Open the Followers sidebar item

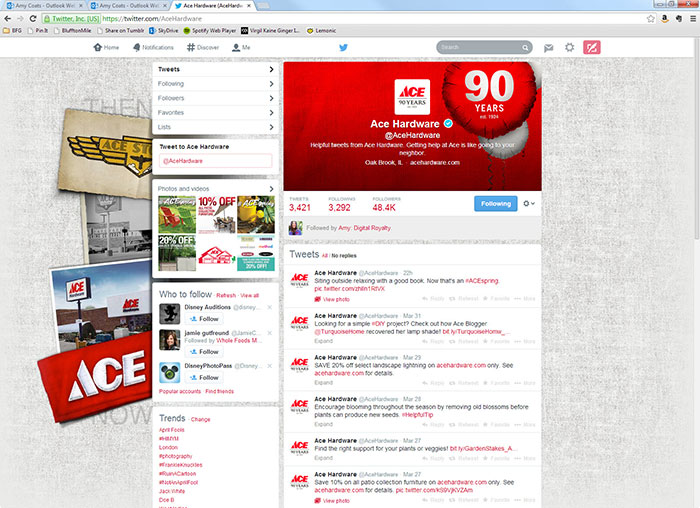[216, 98]
